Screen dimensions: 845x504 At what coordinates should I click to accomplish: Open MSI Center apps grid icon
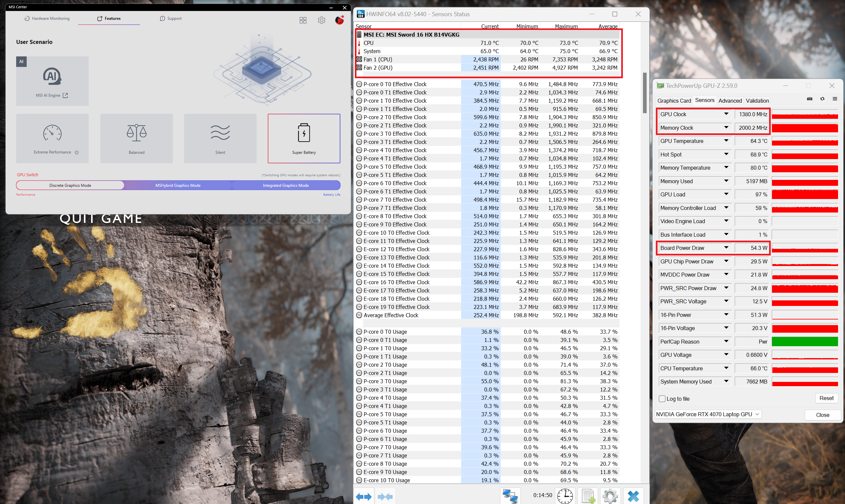[x=303, y=20]
